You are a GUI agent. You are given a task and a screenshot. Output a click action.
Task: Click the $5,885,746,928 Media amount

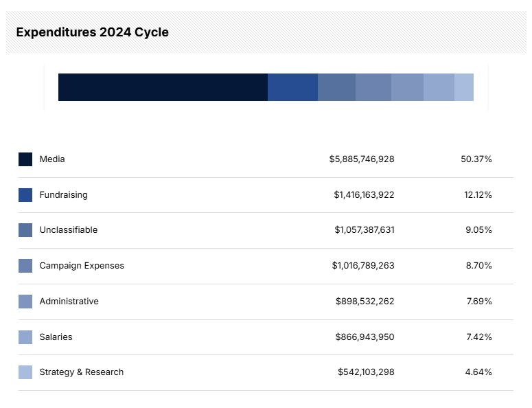(362, 159)
